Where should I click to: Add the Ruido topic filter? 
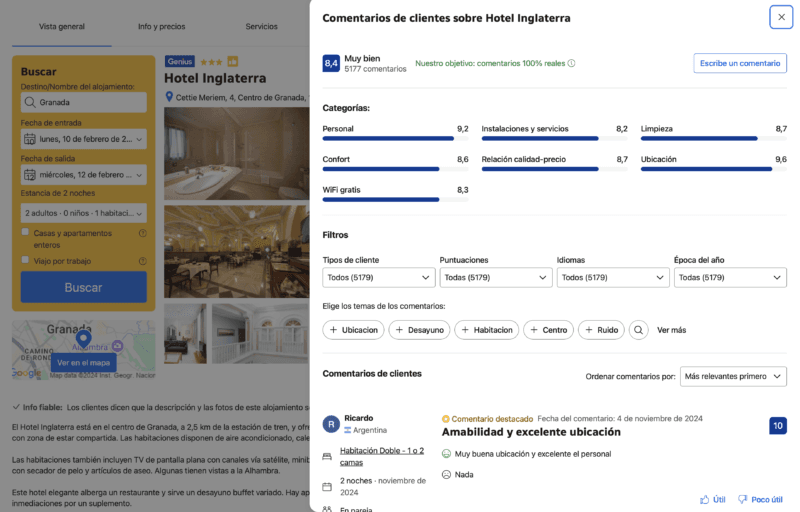coord(602,330)
